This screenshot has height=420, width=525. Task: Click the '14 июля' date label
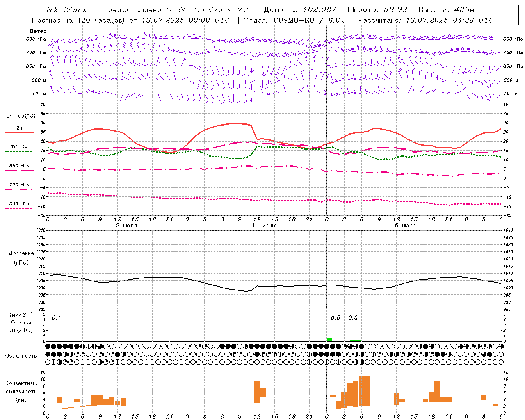pyautogui.click(x=264, y=226)
